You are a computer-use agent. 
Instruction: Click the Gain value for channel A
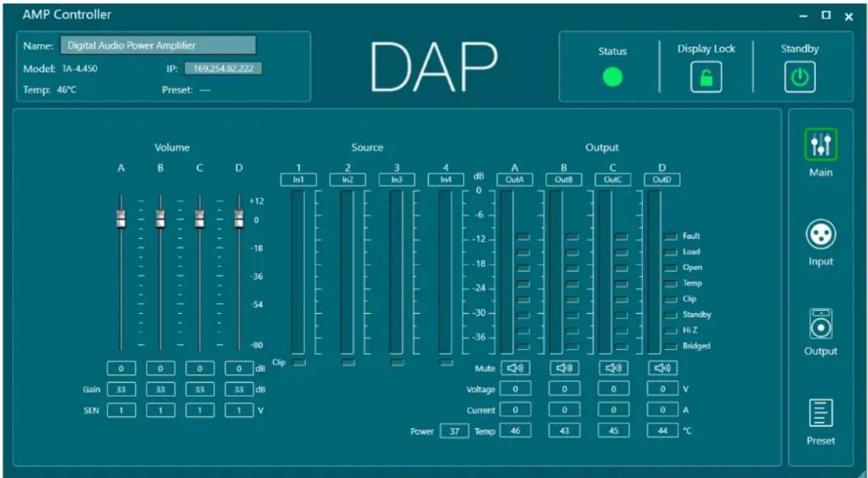pos(121,389)
